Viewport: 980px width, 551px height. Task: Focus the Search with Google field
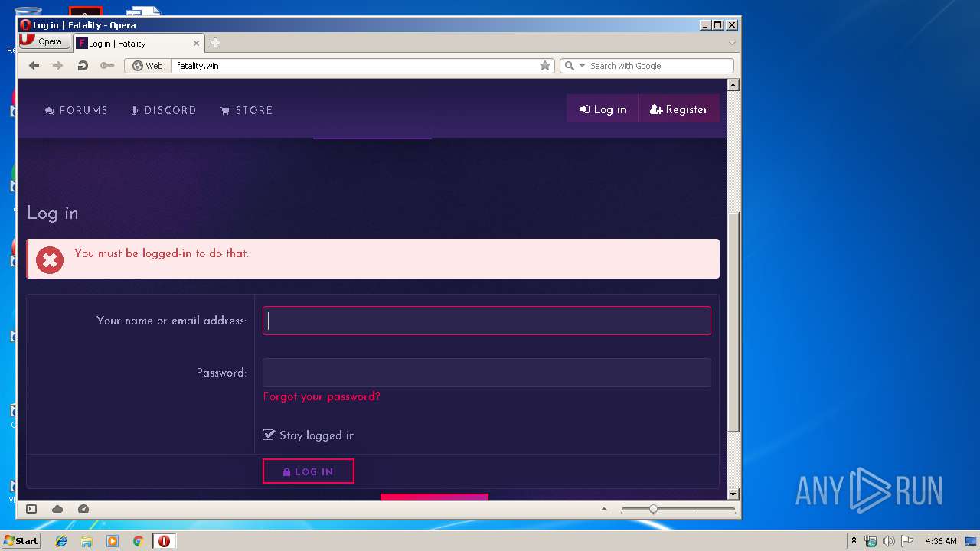660,66
